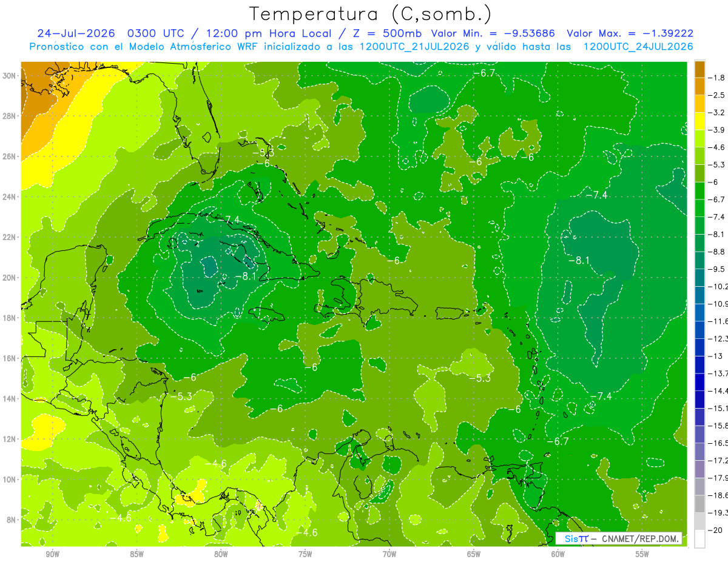Viewport: 728px width, 562px height.
Task: Pick legend color band between -1.8 and -2.5
Action: click(x=699, y=86)
